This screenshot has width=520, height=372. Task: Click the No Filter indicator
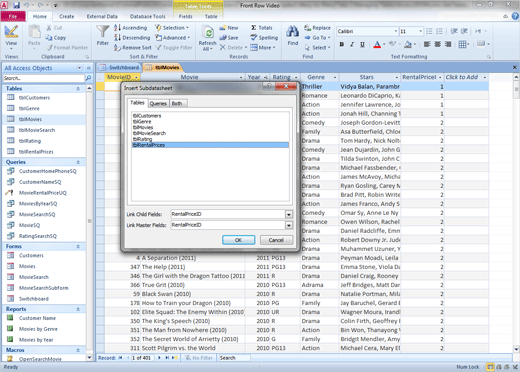coord(199,358)
